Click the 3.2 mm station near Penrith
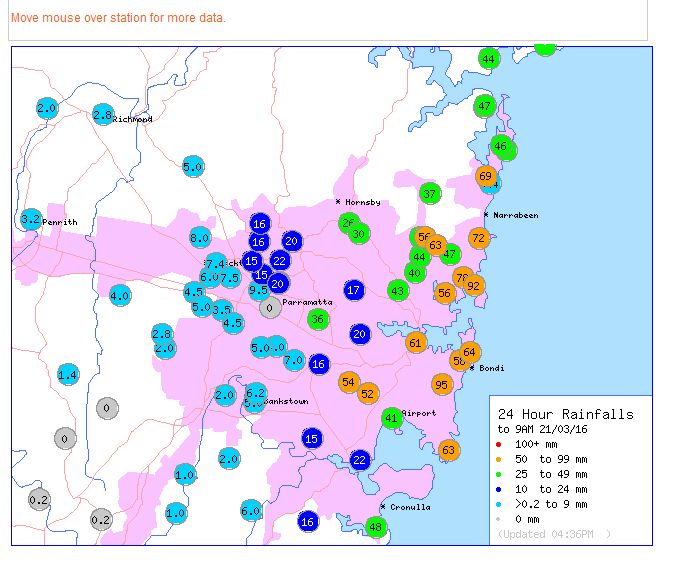The width and height of the screenshot is (679, 562). coord(31,219)
